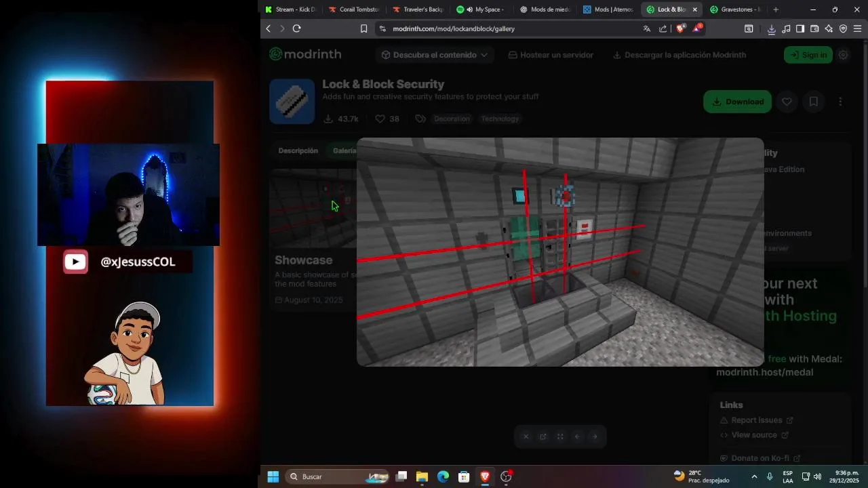Click the address bar URL field
Image resolution: width=868 pixels, height=488 pixels.
coord(509,28)
